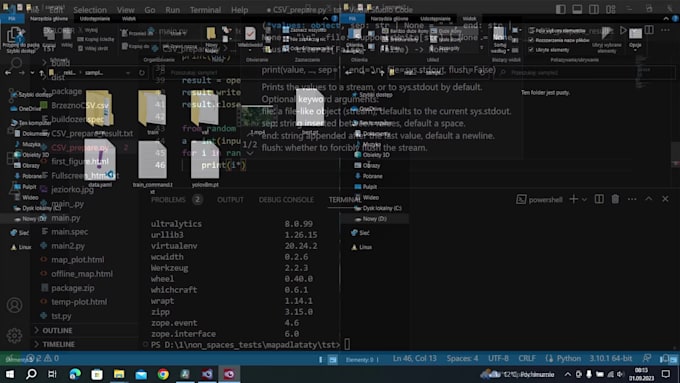
Task: Open the train folder in Explorer
Action: pos(152,113)
